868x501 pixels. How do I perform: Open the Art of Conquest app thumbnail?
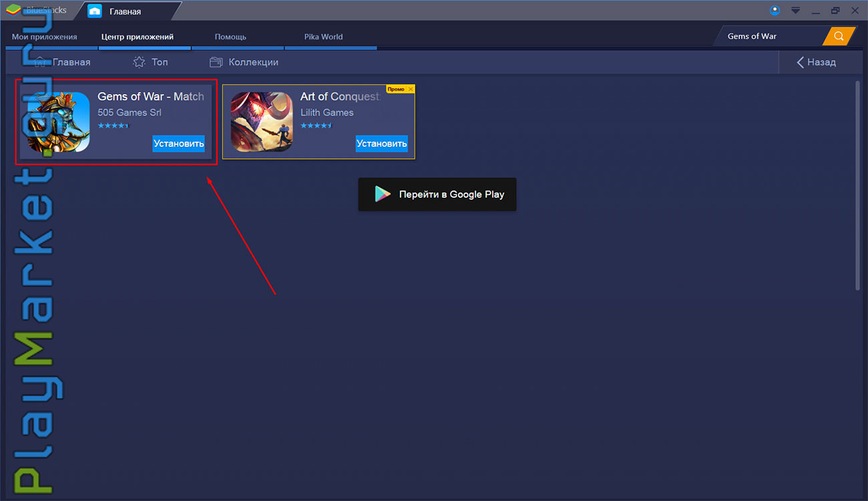262,122
